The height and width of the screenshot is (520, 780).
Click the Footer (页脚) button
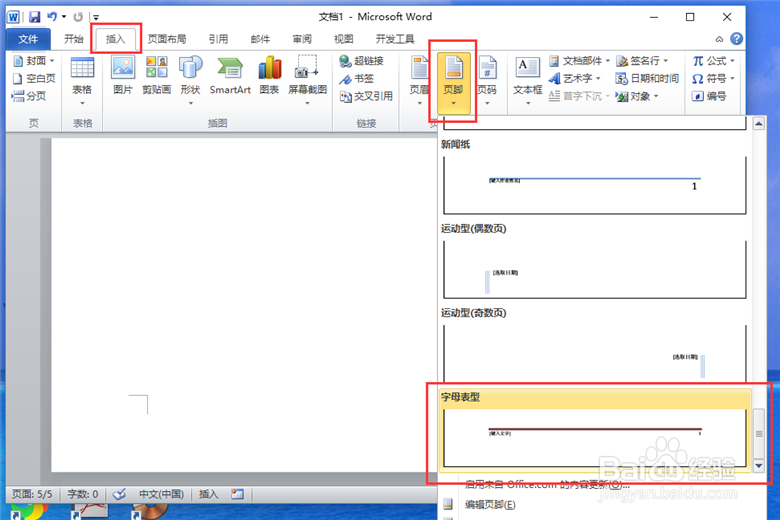[453, 82]
